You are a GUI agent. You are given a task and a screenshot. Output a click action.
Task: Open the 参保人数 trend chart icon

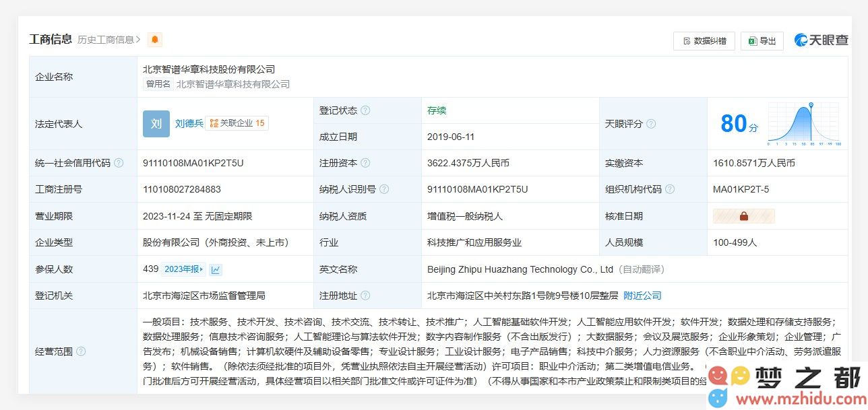pos(216,269)
